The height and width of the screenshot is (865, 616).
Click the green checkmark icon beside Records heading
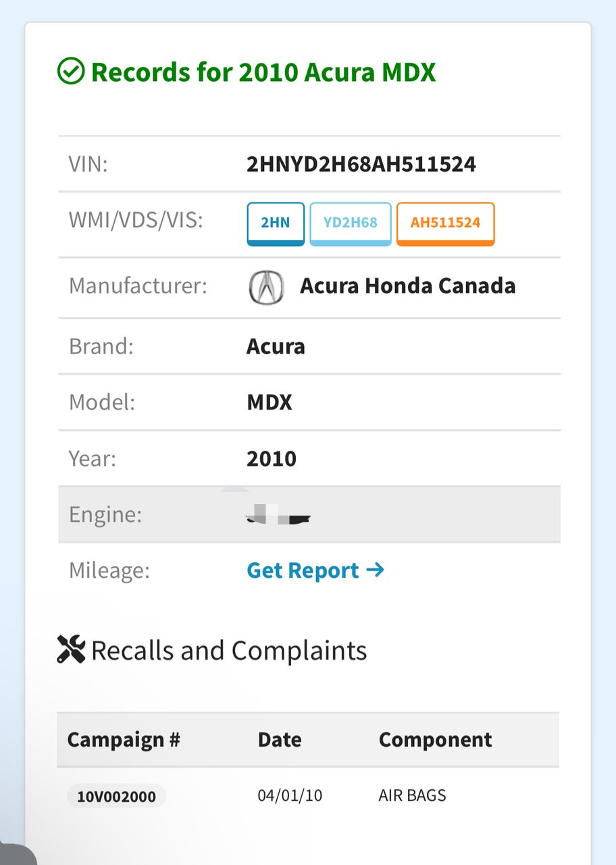coord(71,71)
